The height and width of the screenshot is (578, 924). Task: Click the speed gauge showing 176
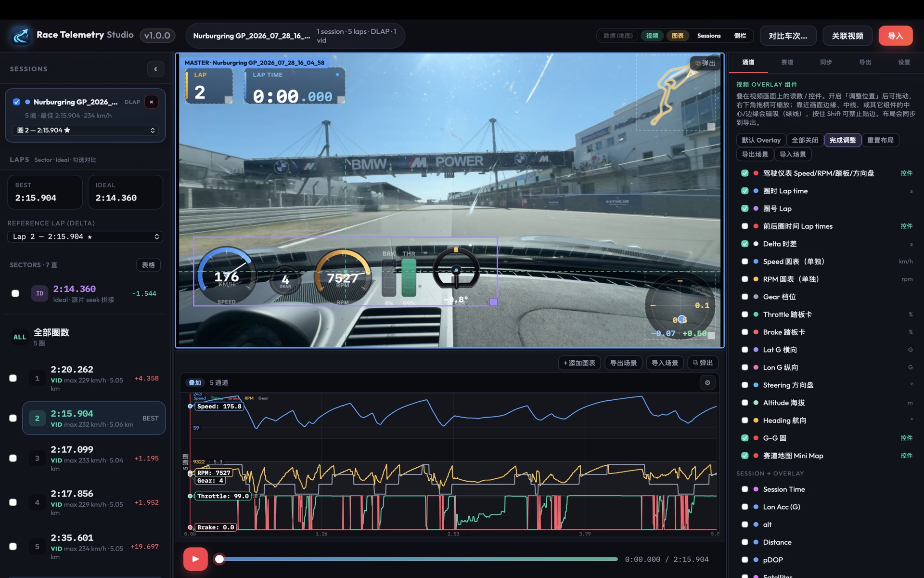click(226, 276)
